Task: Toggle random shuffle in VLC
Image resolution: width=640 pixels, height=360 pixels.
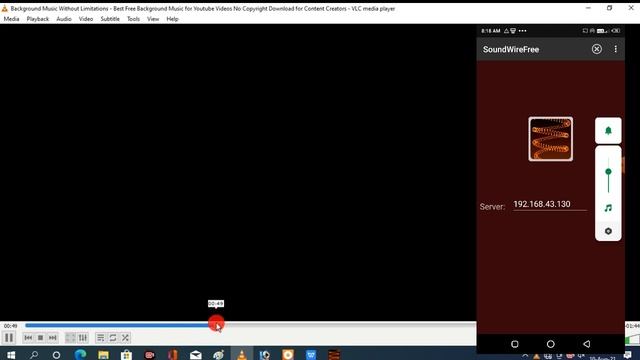Action: (125, 338)
